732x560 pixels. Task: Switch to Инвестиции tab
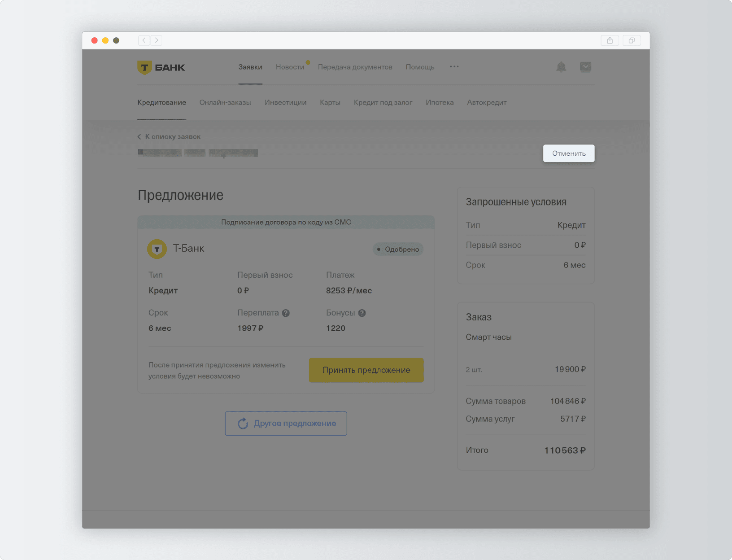click(286, 103)
